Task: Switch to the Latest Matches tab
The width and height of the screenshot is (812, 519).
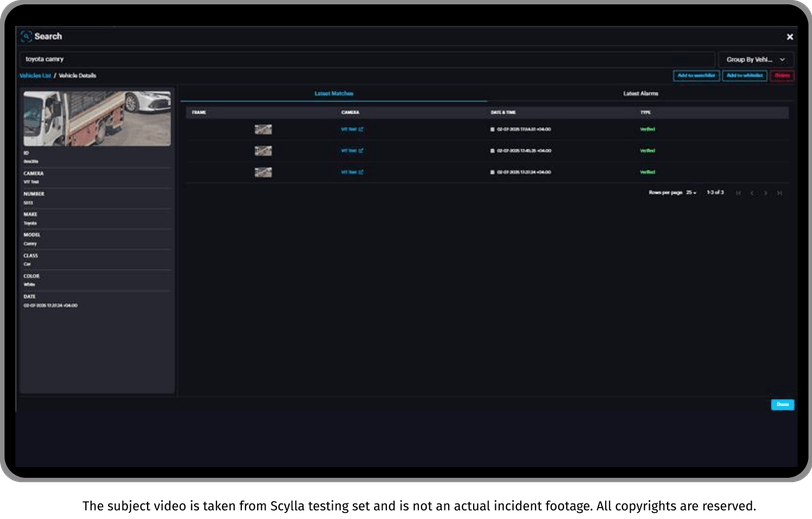Action: click(x=334, y=94)
